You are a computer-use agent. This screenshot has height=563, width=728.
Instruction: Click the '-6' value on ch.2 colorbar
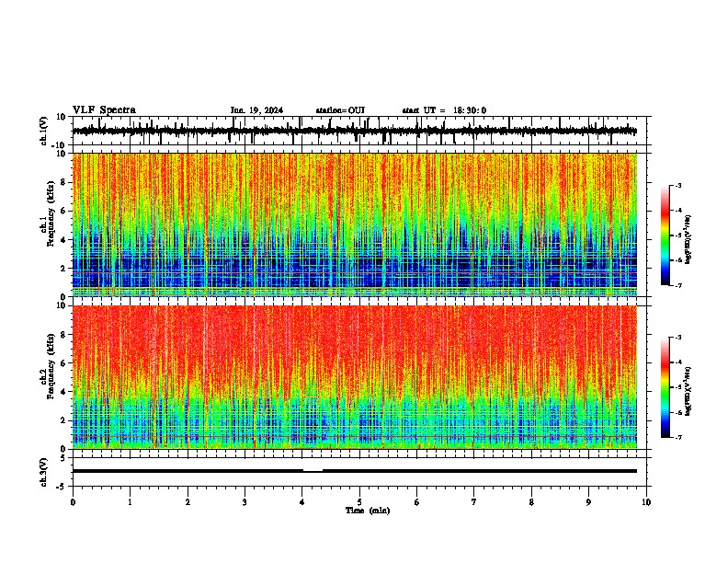coord(677,412)
